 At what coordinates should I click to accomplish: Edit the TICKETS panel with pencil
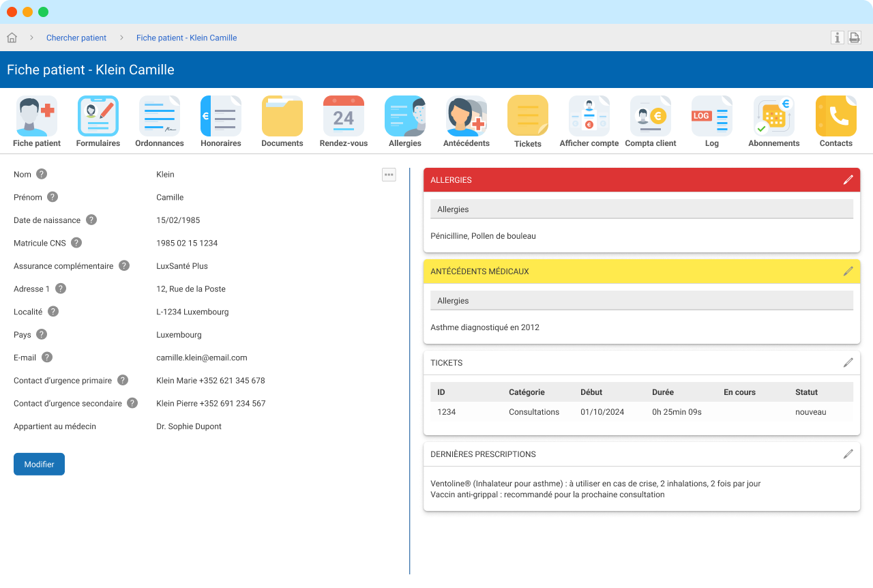click(848, 363)
